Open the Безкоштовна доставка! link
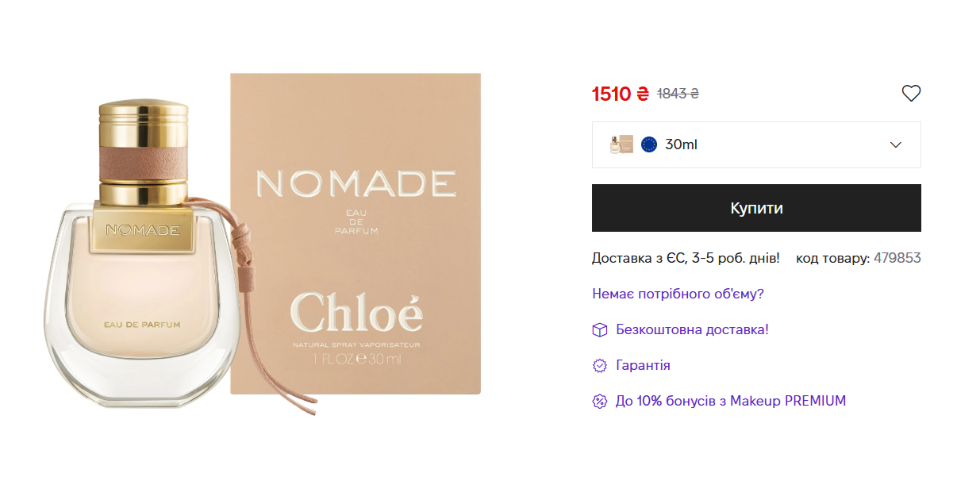The image size is (980, 481). click(x=692, y=329)
